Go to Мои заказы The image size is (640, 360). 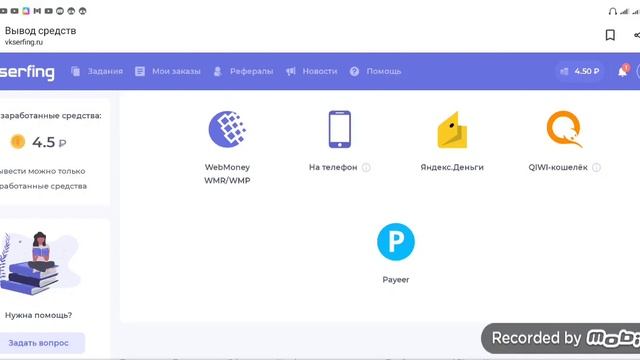(x=168, y=71)
